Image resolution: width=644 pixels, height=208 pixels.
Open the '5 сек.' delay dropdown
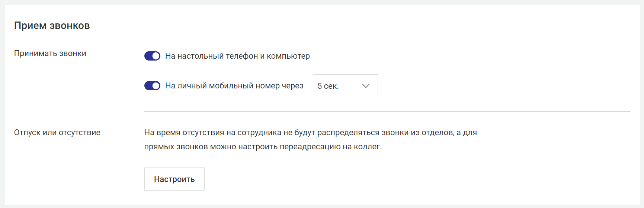tap(345, 86)
